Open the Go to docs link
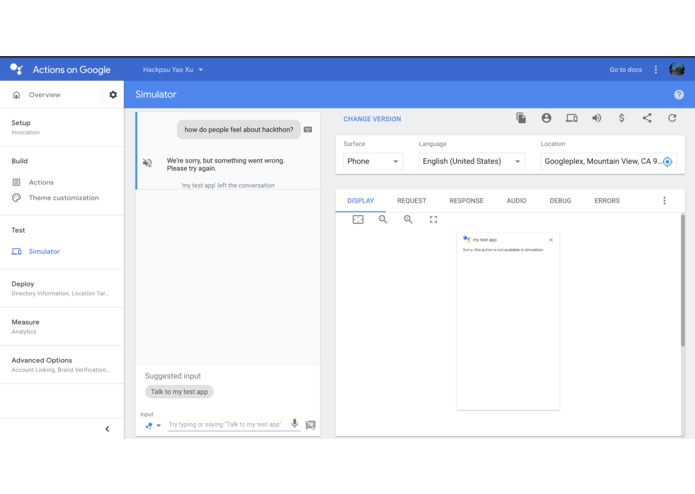695x494 pixels. click(625, 70)
